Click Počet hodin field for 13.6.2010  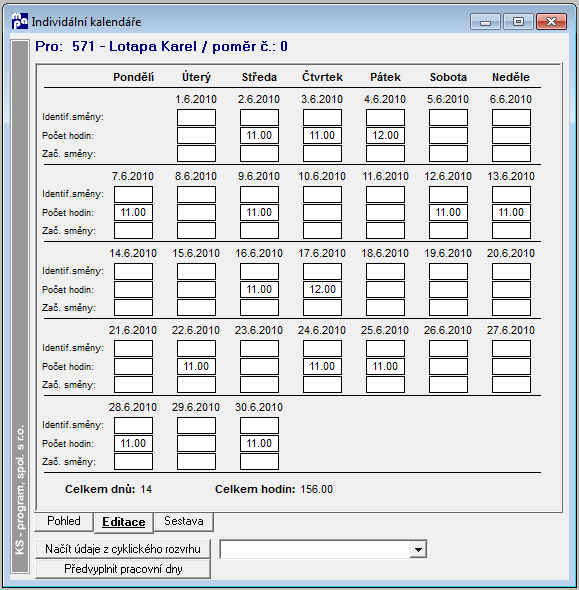pos(511,213)
